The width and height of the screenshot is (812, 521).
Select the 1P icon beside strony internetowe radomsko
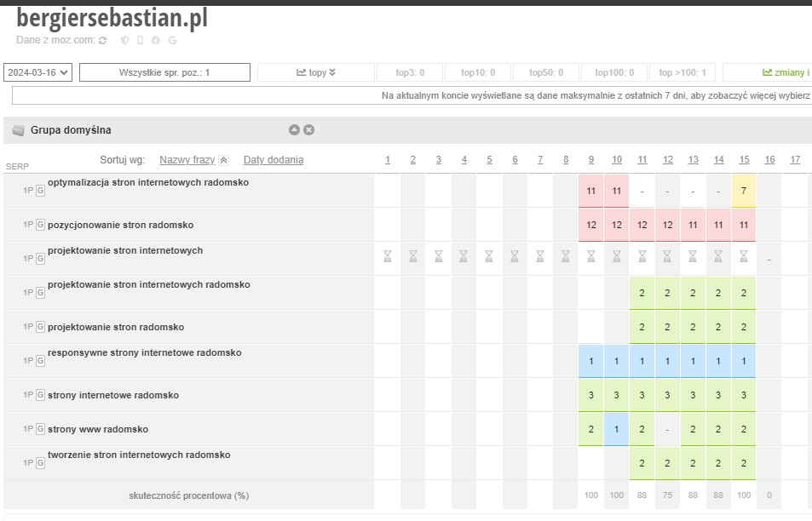click(27, 395)
